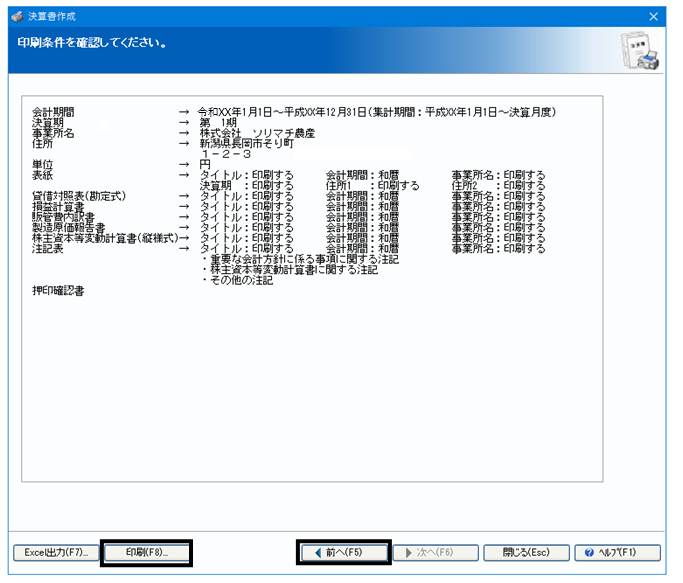Open ヘルプ(F1) help button

(617, 553)
